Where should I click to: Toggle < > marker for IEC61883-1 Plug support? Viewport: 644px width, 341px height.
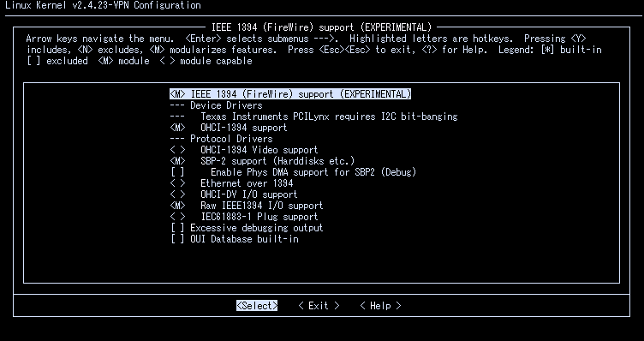pos(177,217)
